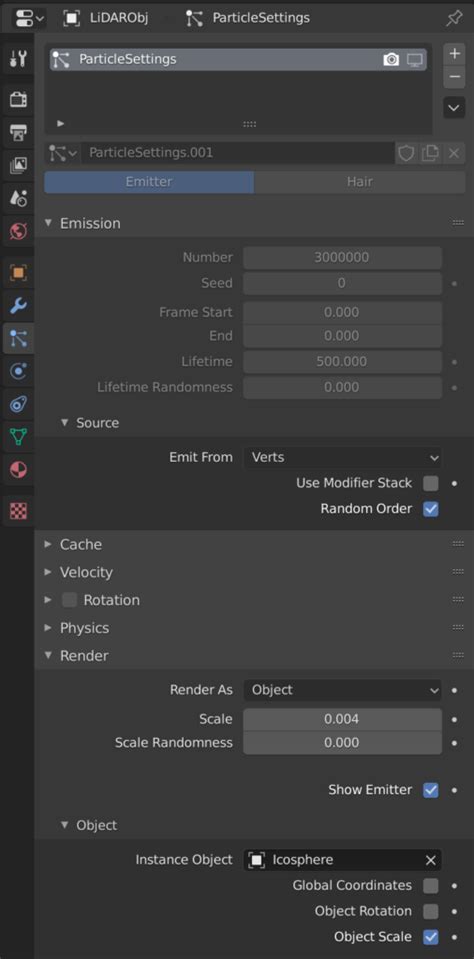This screenshot has width=474, height=959.
Task: Enable the Use Modifier Stack checkbox
Action: pyautogui.click(x=431, y=483)
